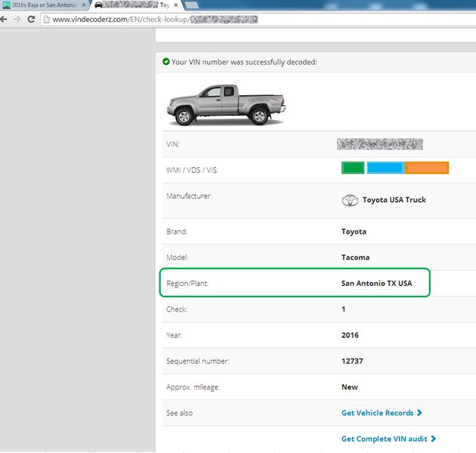Click the 'Sequential number:' label
The height and width of the screenshot is (453, 476).
tap(198, 361)
